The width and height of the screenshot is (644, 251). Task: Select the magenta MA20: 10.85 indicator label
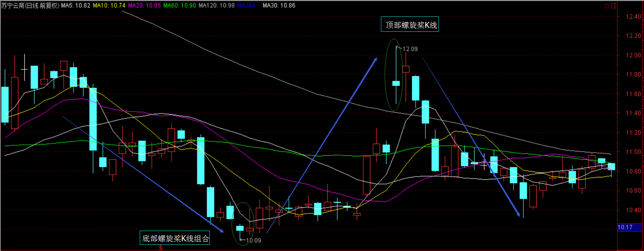pyautogui.click(x=144, y=5)
